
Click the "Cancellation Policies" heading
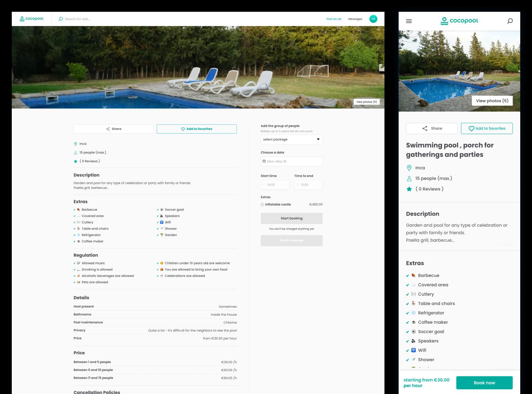pyautogui.click(x=97, y=392)
